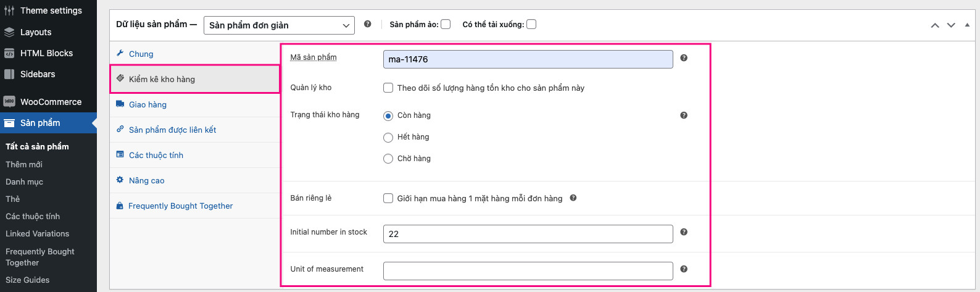This screenshot has width=980, height=292.
Task: Click help icon for Bán riêng lẻ option
Action: (573, 198)
